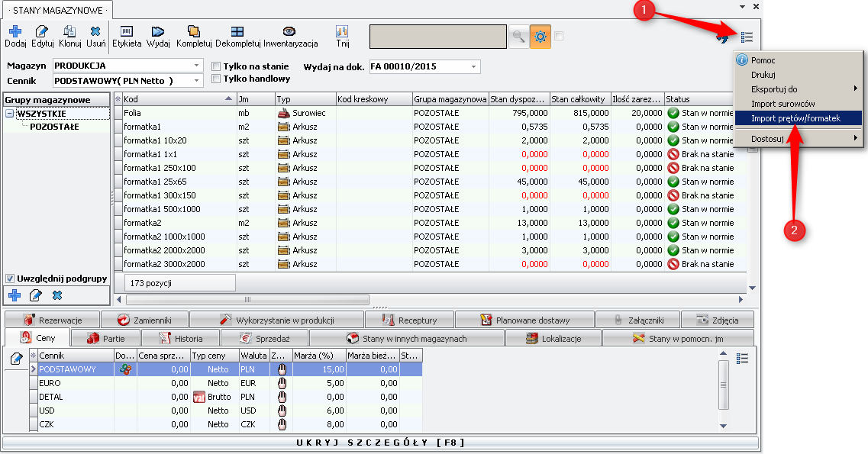Uncheck Uwzględnij podgrupy checkbox
Viewport: 868px width, 454px height.
coord(10,279)
